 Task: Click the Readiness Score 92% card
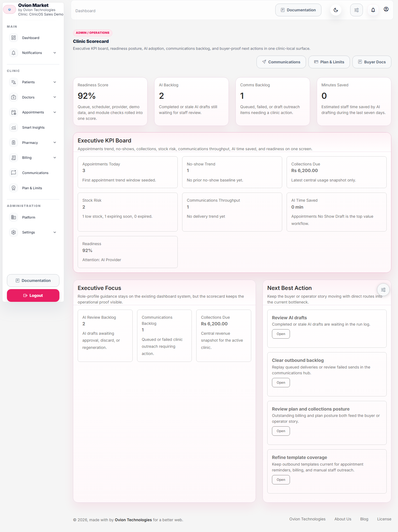tap(110, 102)
